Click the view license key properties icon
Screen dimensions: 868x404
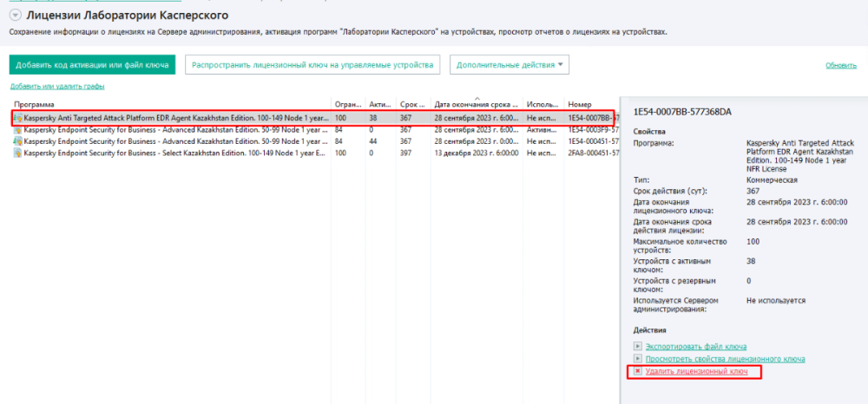tap(638, 358)
